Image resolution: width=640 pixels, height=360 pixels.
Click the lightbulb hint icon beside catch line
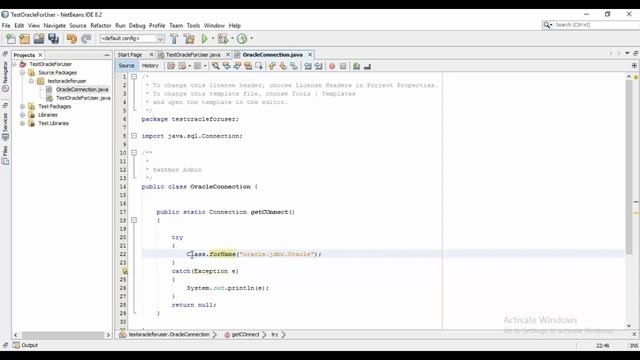pos(124,271)
